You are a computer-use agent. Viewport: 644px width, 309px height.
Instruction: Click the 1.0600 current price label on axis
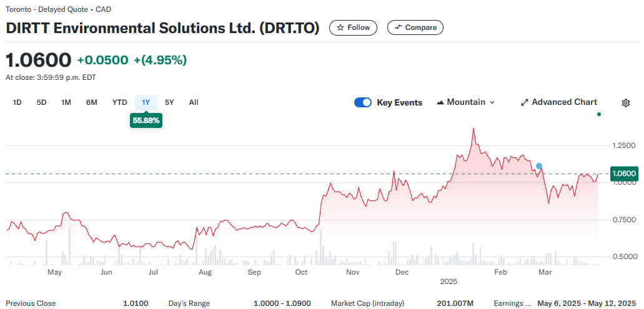(624, 174)
